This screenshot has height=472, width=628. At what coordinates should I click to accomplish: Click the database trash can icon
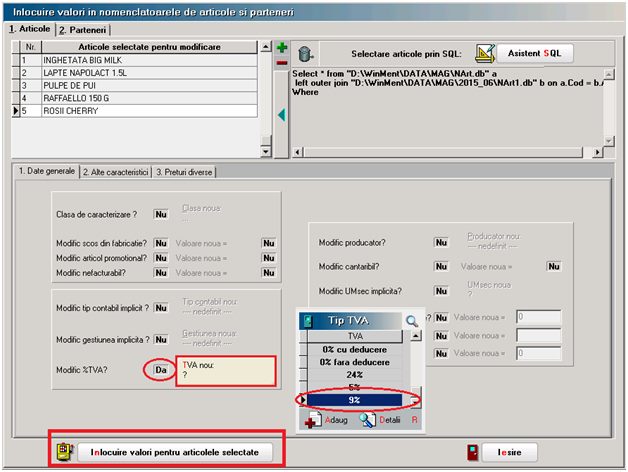click(x=305, y=53)
